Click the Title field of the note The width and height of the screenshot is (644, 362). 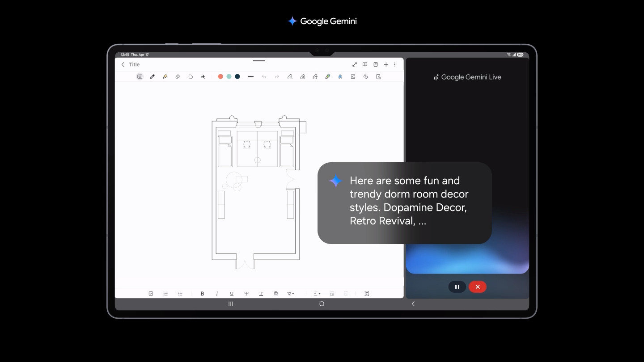coord(135,65)
